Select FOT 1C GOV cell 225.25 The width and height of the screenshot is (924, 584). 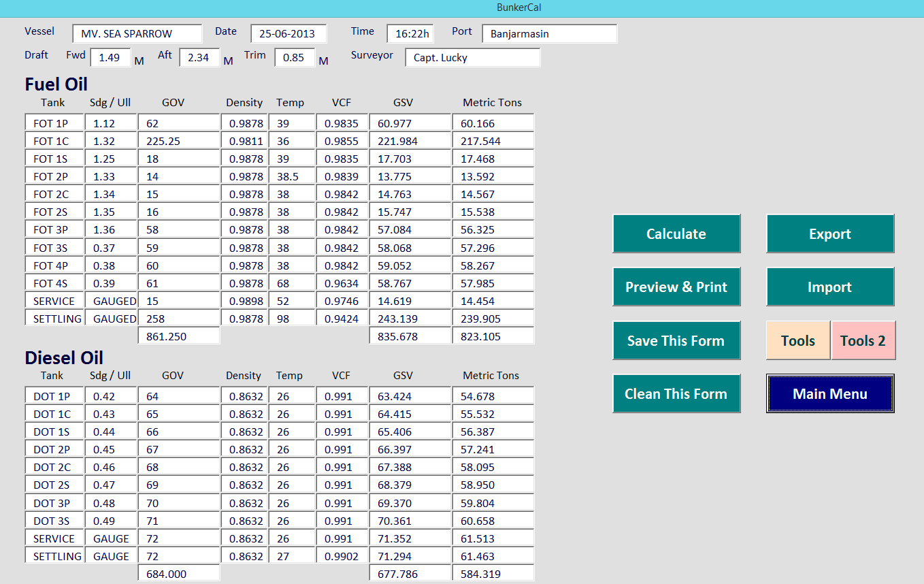click(x=179, y=141)
